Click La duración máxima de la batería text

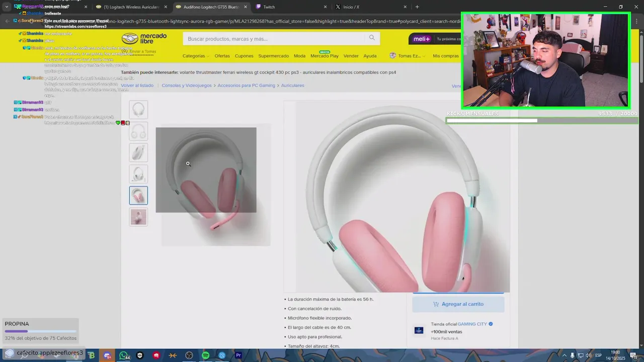click(331, 299)
